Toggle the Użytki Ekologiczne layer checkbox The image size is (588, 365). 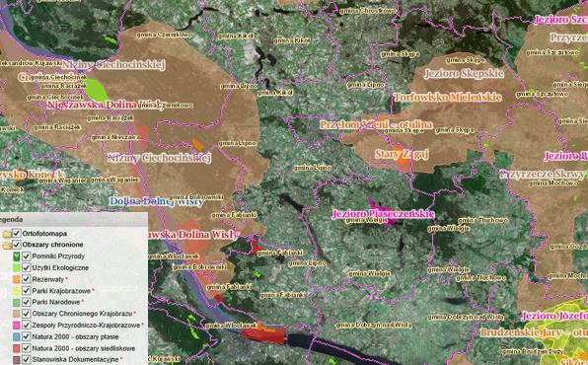27,268
